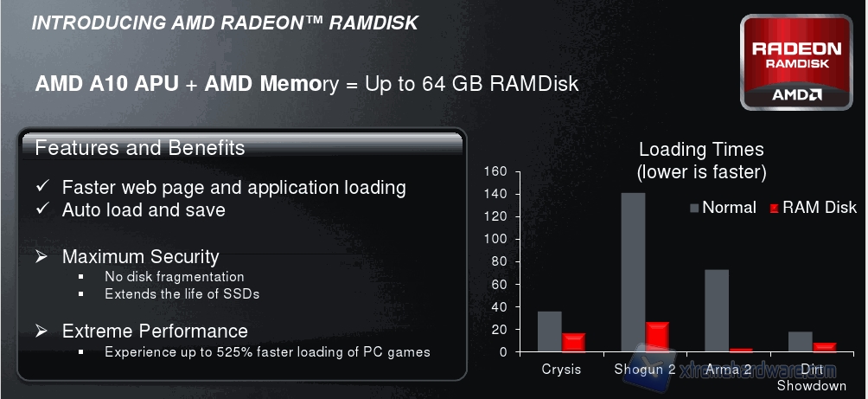Click the Loading Times chart title
The width and height of the screenshot is (868, 399).
click(701, 160)
